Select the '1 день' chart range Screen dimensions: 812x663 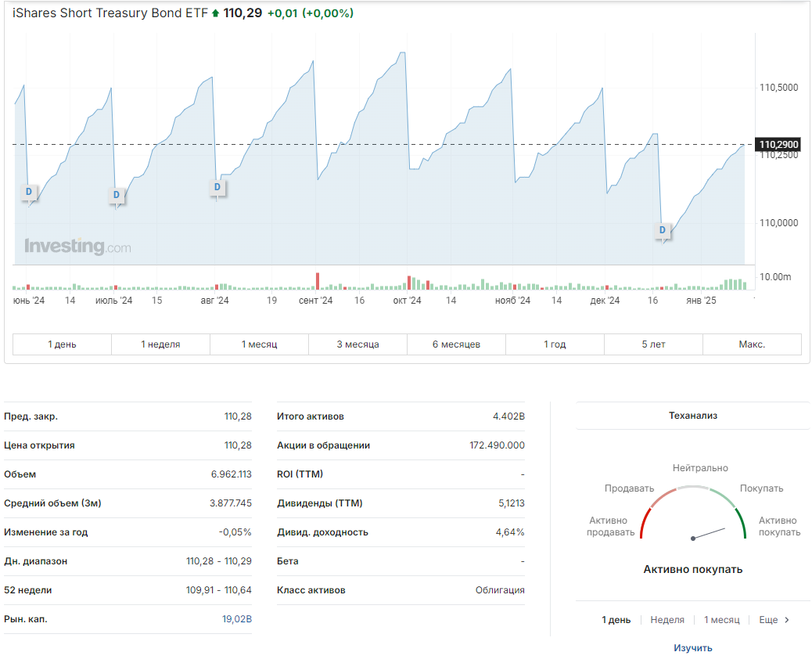click(62, 344)
